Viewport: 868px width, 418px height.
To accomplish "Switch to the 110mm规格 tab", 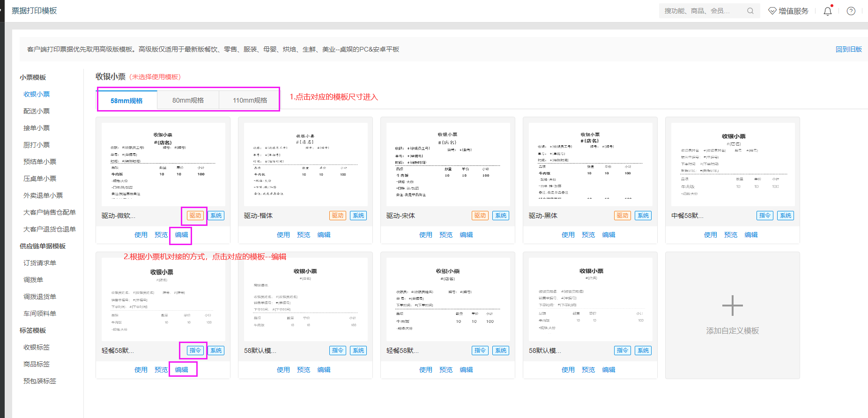I will click(x=250, y=100).
